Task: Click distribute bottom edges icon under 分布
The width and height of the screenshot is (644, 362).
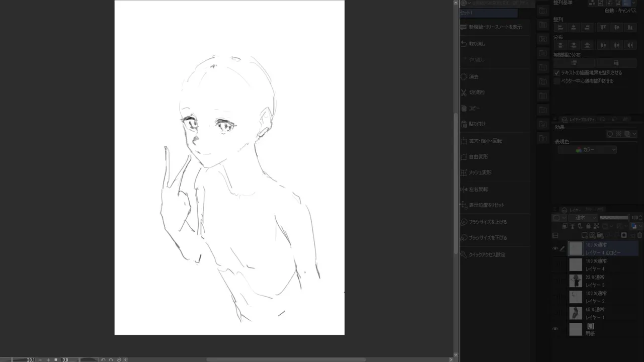Action: click(587, 45)
